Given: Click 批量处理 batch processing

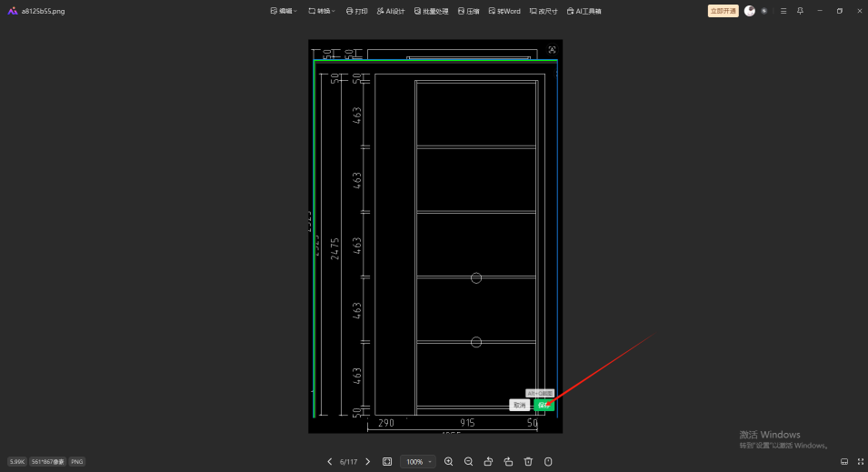Looking at the screenshot, I should click(x=431, y=11).
